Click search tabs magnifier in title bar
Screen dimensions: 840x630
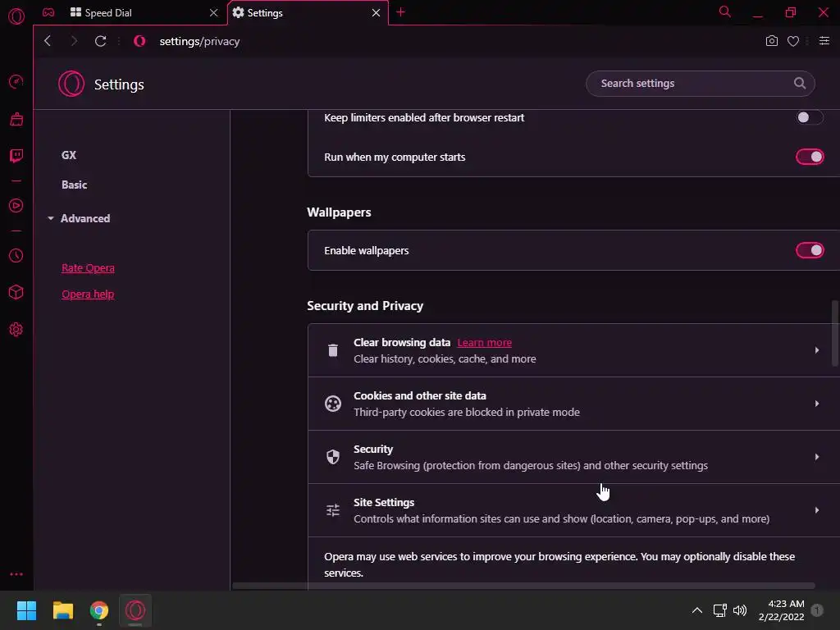click(725, 11)
